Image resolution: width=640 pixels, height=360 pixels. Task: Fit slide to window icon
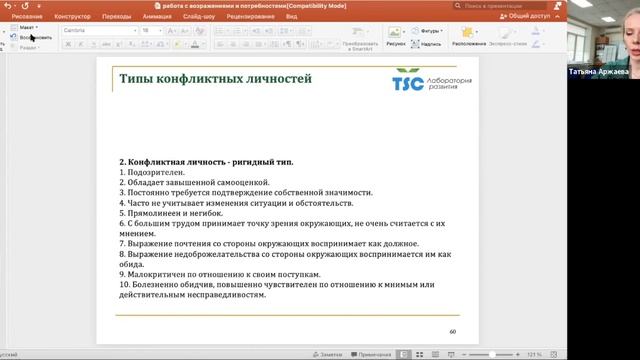click(x=554, y=354)
